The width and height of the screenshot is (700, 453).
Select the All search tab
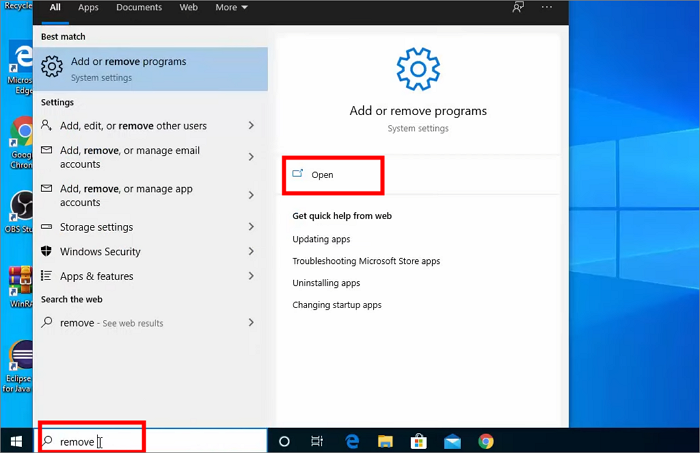point(55,8)
